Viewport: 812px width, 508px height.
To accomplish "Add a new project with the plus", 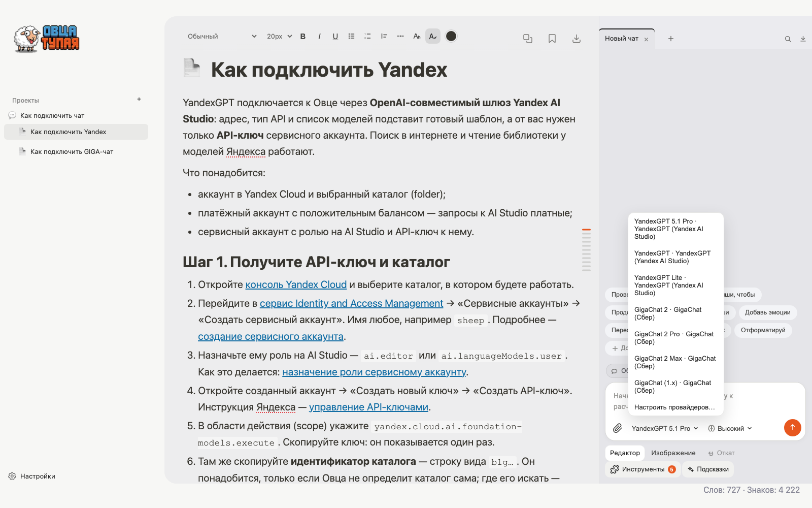I will 139,100.
